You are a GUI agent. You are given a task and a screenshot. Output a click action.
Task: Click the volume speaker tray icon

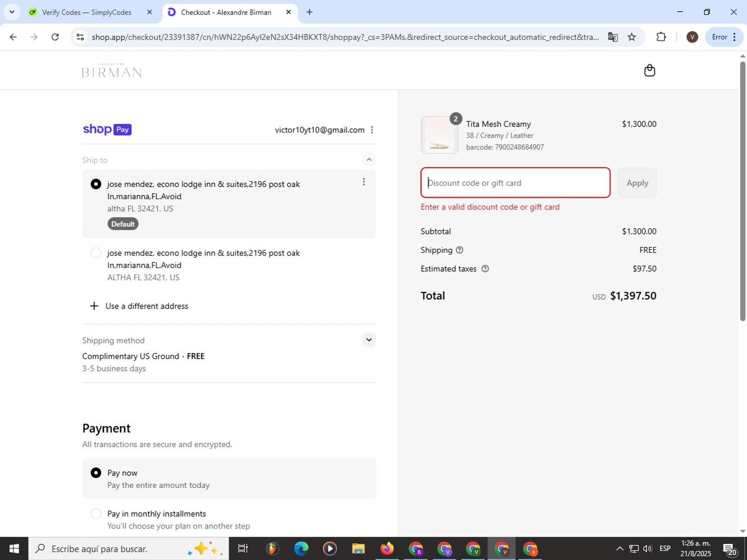pos(647,549)
